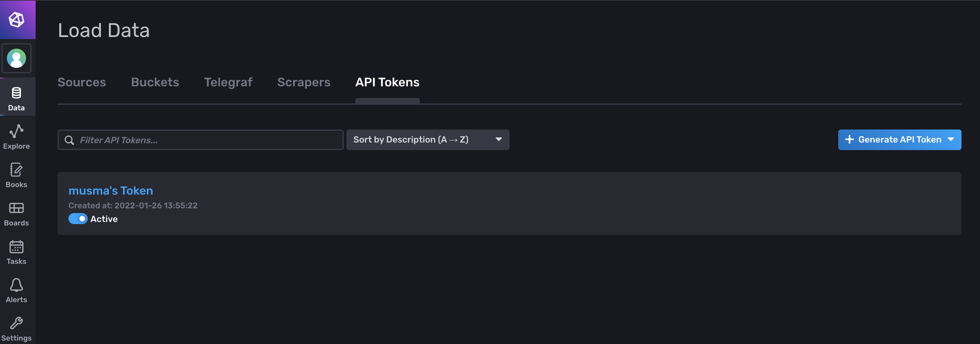Viewport: 980px width, 344px height.
Task: Open the user profile avatar
Action: tap(16, 58)
